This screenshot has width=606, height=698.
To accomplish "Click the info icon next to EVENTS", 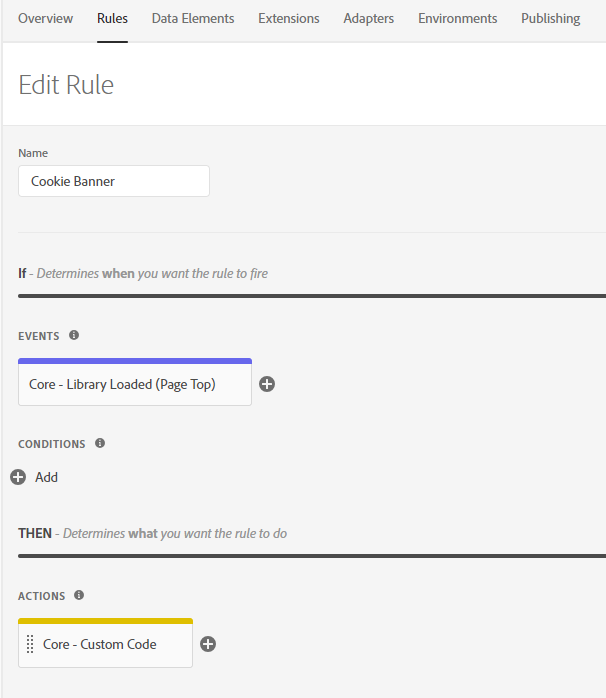I will tap(74, 335).
